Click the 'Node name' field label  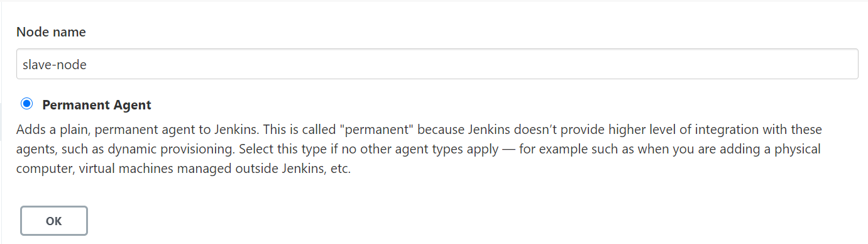[x=51, y=32]
